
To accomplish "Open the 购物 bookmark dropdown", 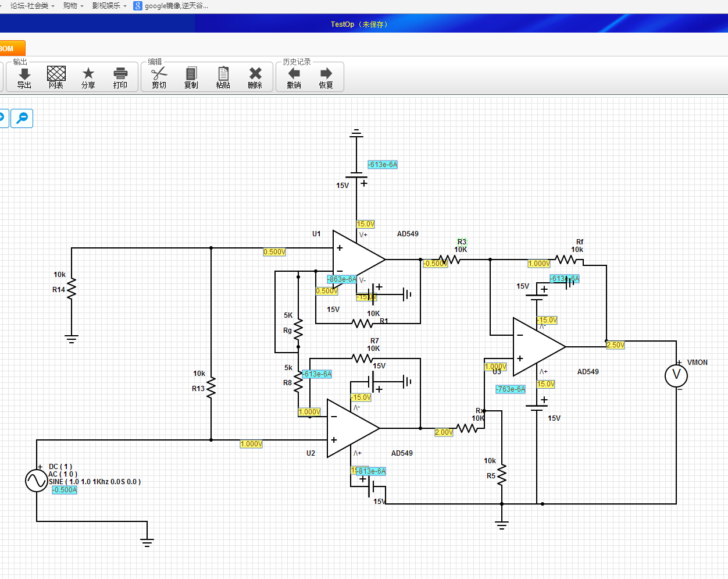I will pos(73,6).
